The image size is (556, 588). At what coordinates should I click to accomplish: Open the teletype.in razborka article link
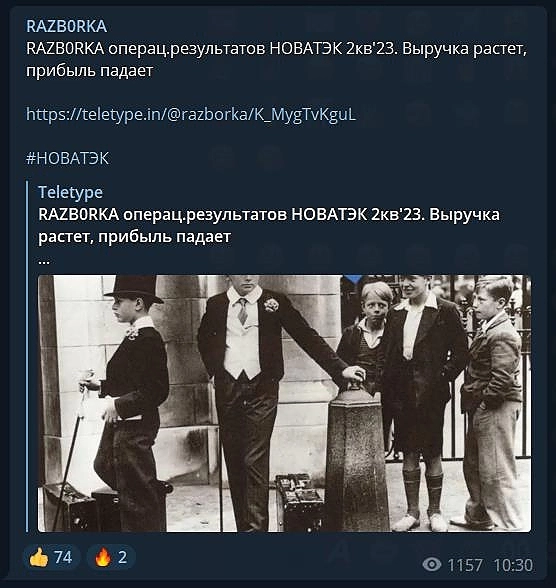click(x=191, y=114)
